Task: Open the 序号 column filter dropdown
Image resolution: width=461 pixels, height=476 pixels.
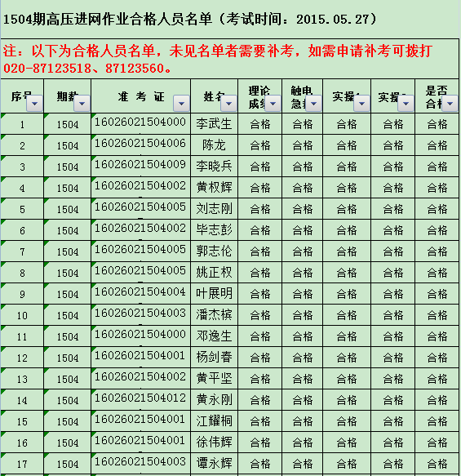Action: coord(34,104)
